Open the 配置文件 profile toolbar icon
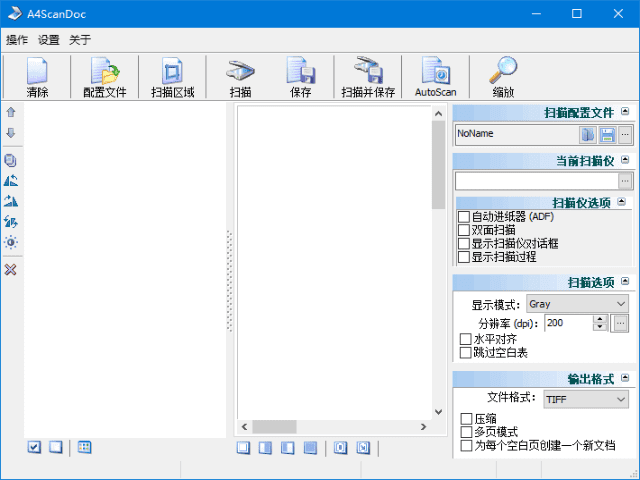 coord(104,76)
